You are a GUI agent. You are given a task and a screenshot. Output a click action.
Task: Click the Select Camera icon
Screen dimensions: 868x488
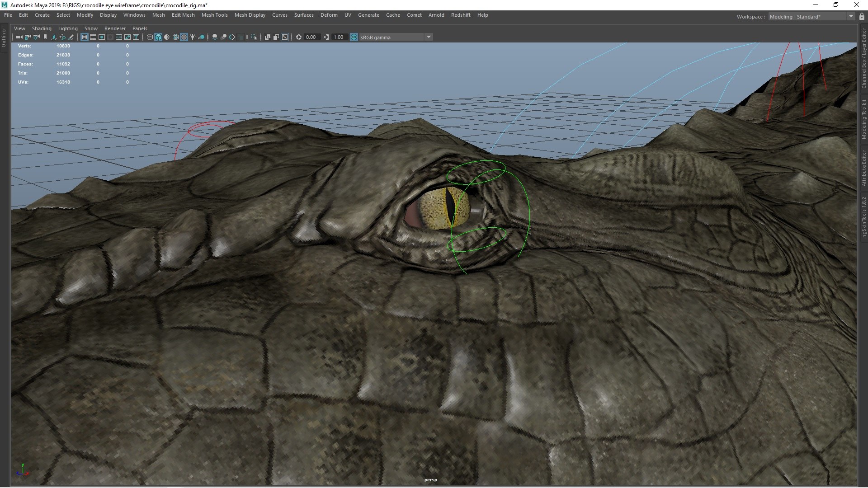[x=19, y=37]
